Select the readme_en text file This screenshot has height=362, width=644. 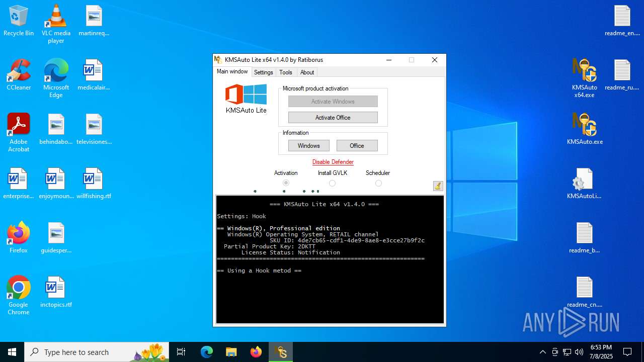click(622, 21)
